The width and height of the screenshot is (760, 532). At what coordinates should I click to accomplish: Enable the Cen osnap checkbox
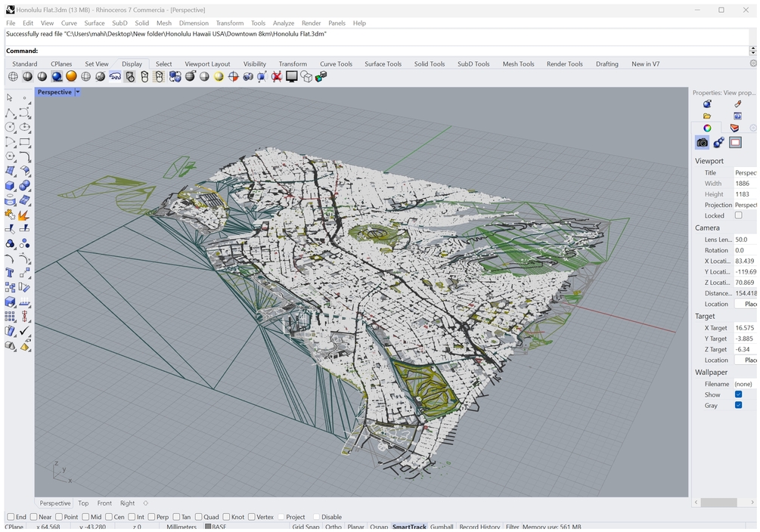pyautogui.click(x=109, y=517)
